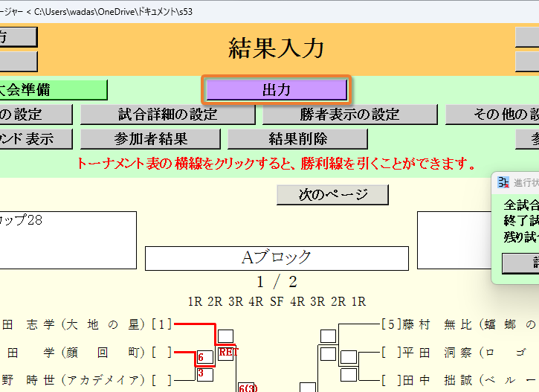Click the ラウンド表示 button
Viewport: 539px width, 392px height.
tap(36, 139)
